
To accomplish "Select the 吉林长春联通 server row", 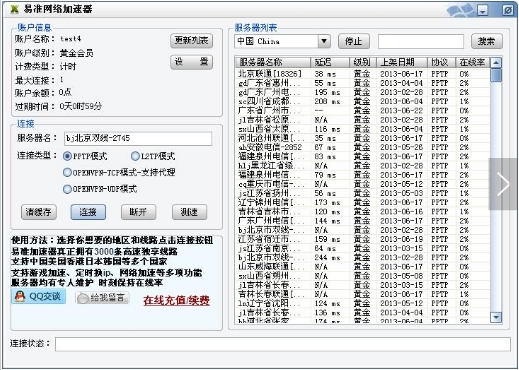I will (x=363, y=294).
